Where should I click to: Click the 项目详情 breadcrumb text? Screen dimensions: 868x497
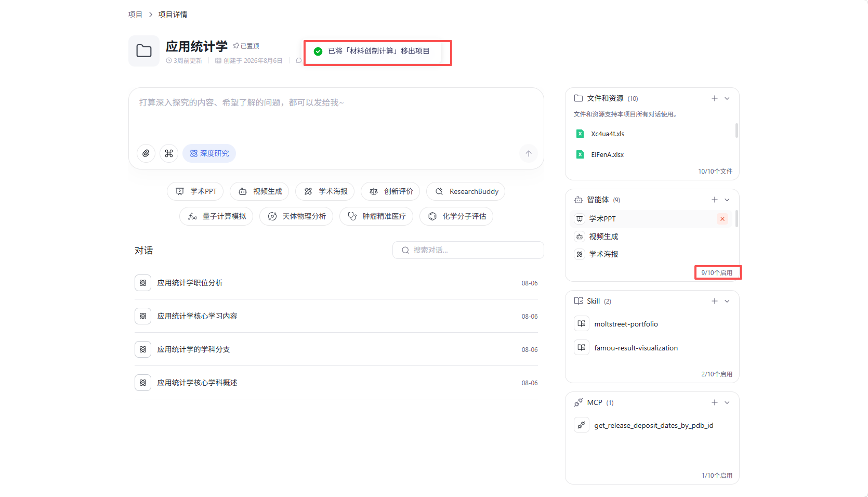point(173,15)
